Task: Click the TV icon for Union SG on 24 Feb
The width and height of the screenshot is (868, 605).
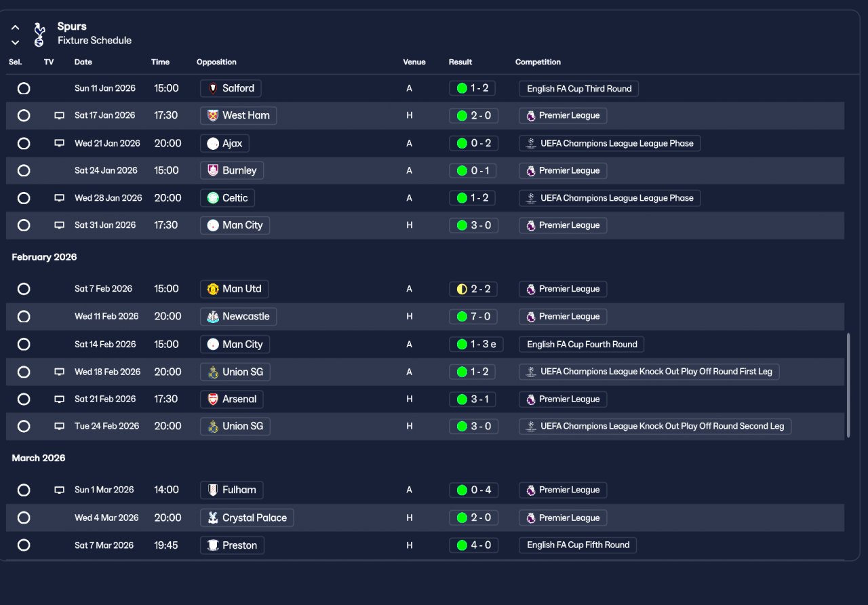Action: click(x=60, y=427)
